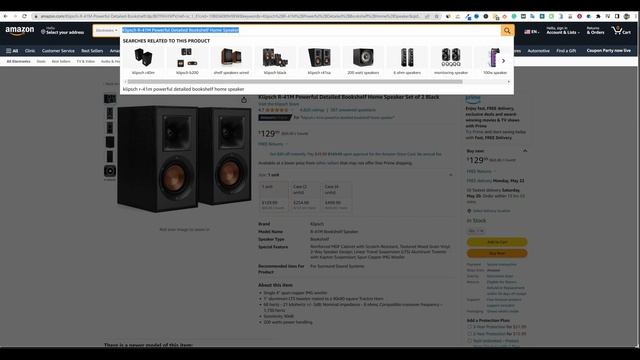Click the delivery location pin icon
The height and width of the screenshot is (360, 640).
469,211
